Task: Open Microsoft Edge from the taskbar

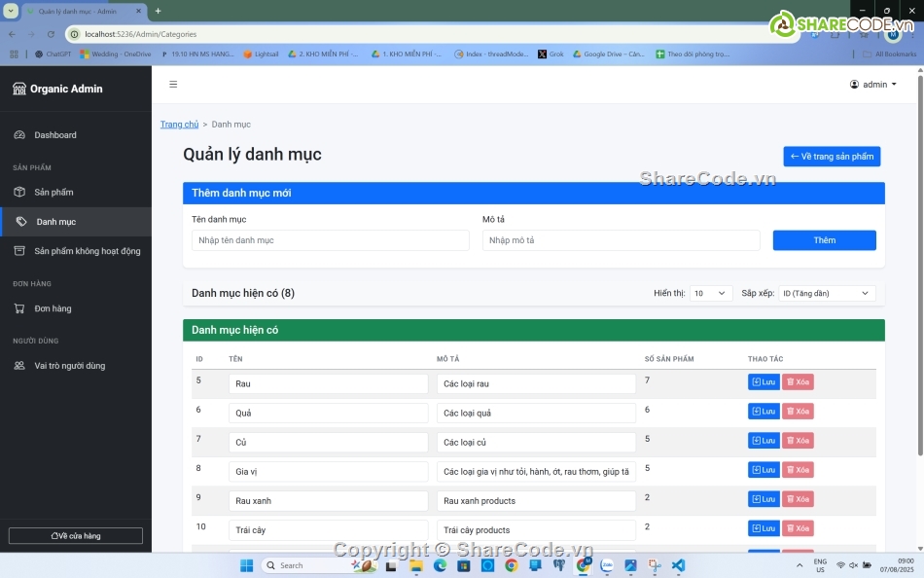Action: 440,565
